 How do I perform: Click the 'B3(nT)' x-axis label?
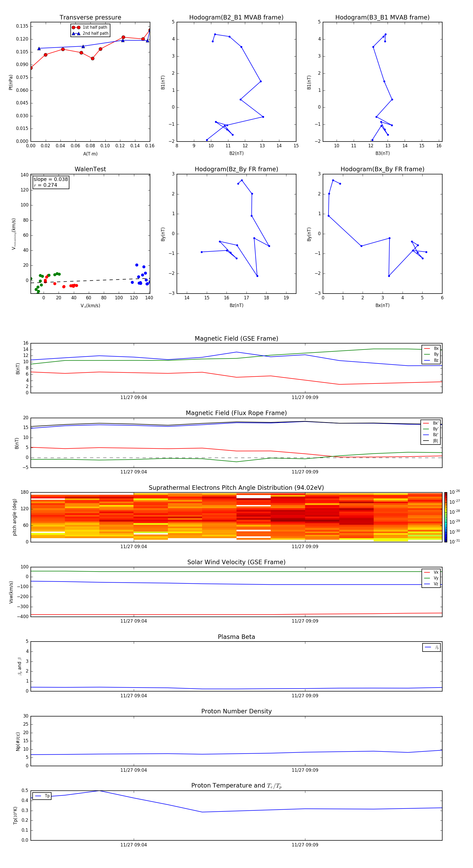[382, 153]
